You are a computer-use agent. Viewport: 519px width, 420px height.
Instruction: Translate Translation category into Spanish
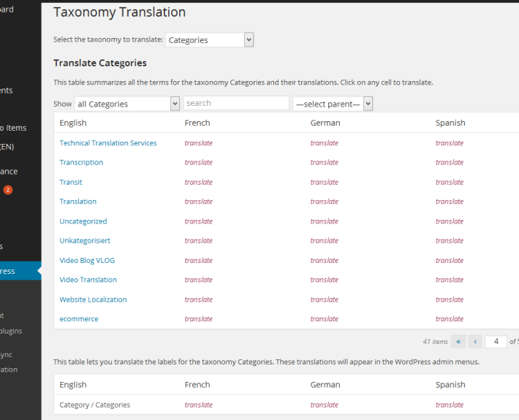click(x=450, y=202)
